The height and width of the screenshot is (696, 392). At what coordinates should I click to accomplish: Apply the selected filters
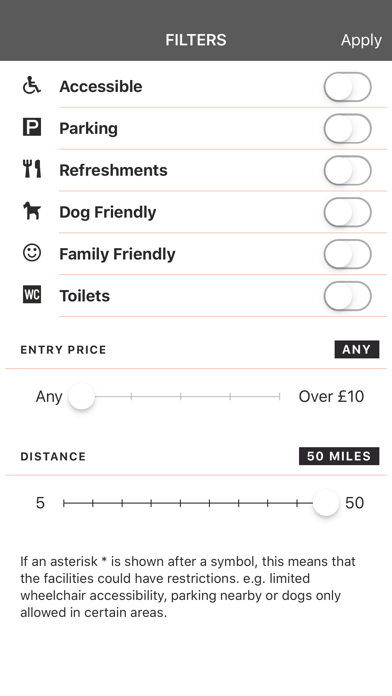pos(361,40)
